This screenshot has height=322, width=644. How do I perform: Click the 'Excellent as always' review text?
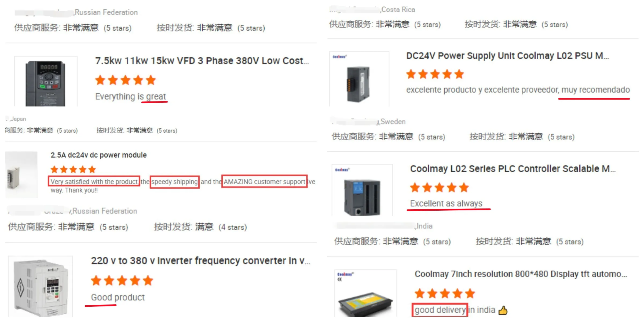coord(446,204)
